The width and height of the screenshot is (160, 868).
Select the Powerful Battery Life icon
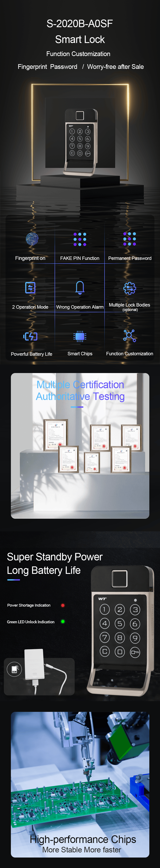click(31, 336)
